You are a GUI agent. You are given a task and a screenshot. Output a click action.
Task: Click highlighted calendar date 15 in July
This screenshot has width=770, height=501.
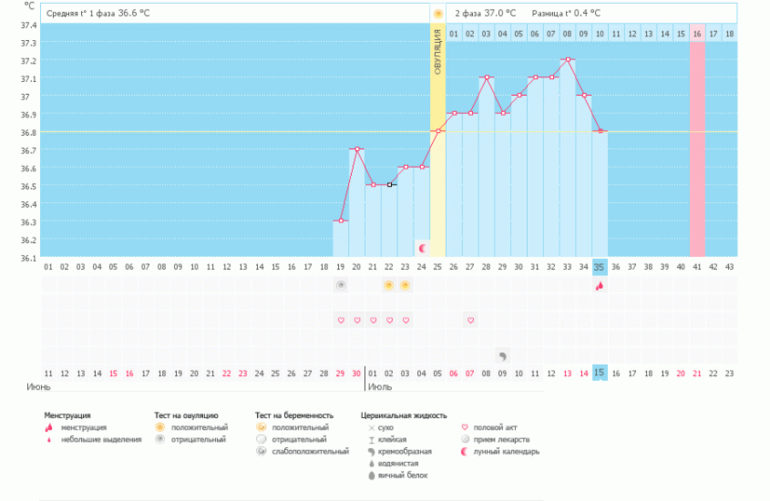pyautogui.click(x=599, y=373)
